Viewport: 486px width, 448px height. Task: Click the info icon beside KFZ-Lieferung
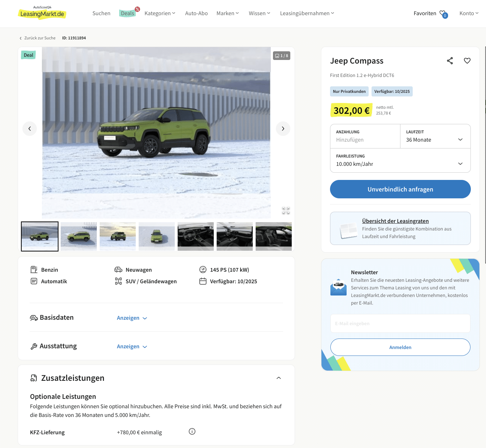pyautogui.click(x=192, y=431)
